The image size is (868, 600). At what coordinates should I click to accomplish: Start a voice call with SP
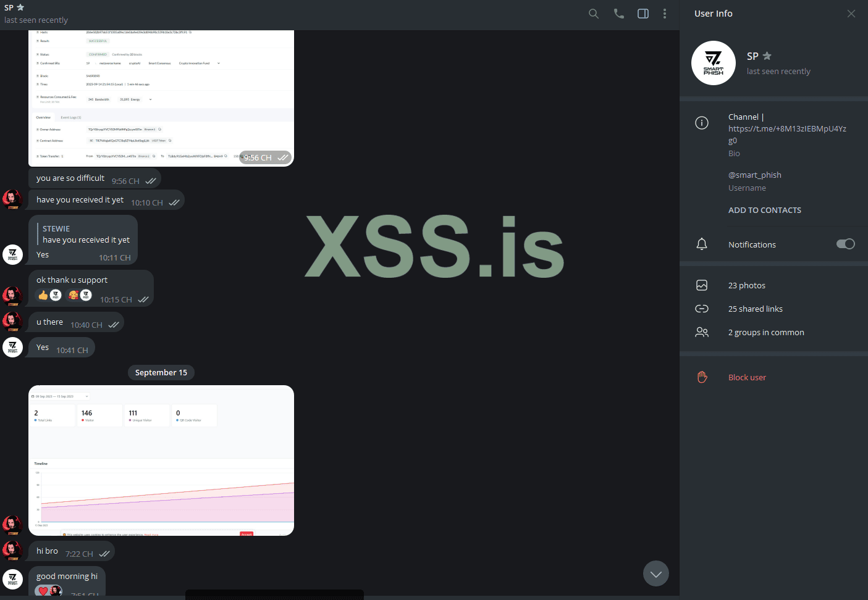coord(618,14)
